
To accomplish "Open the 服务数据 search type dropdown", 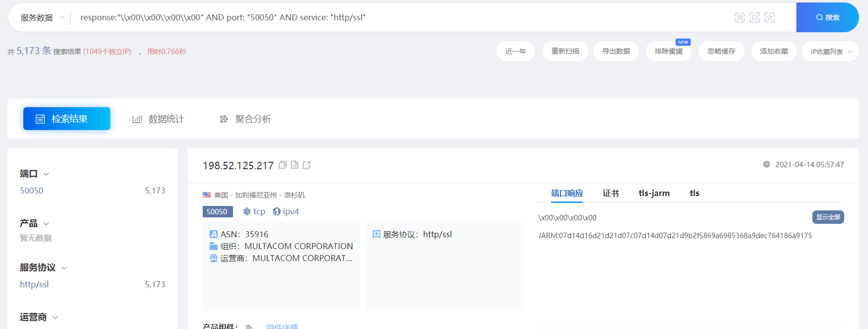I will 42,17.
